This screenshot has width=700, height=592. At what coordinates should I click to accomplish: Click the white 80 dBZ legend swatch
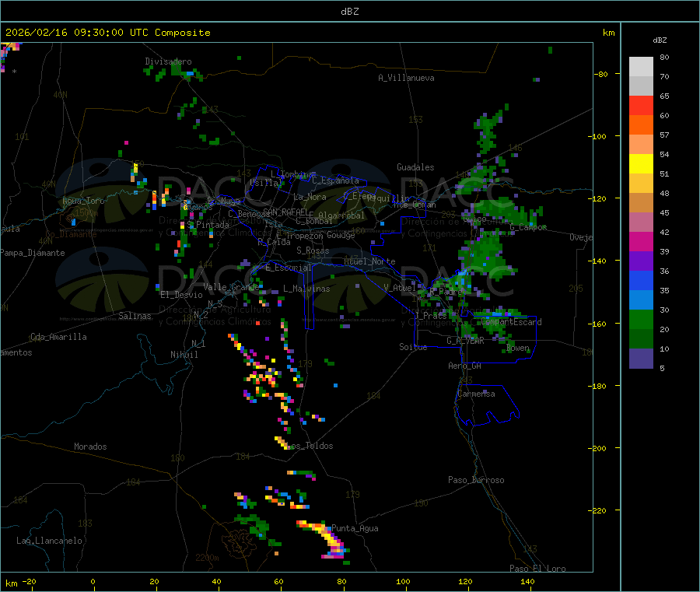tap(641, 67)
